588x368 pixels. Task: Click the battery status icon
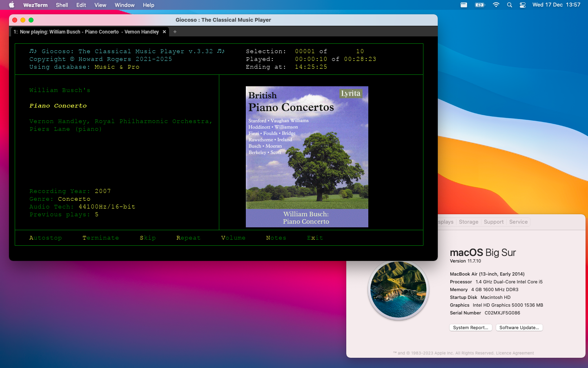[480, 5]
